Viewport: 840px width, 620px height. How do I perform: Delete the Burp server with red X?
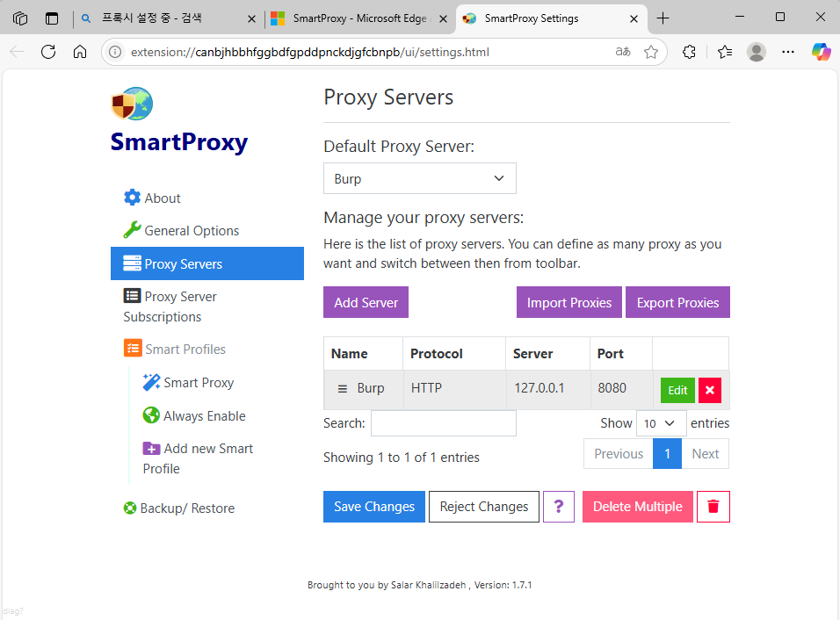[x=710, y=390]
